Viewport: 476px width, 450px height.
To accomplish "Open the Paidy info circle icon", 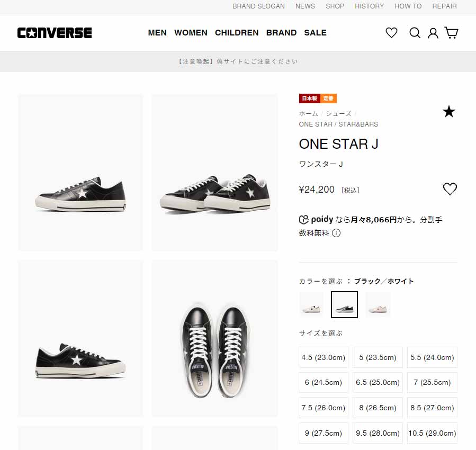I will (x=336, y=233).
